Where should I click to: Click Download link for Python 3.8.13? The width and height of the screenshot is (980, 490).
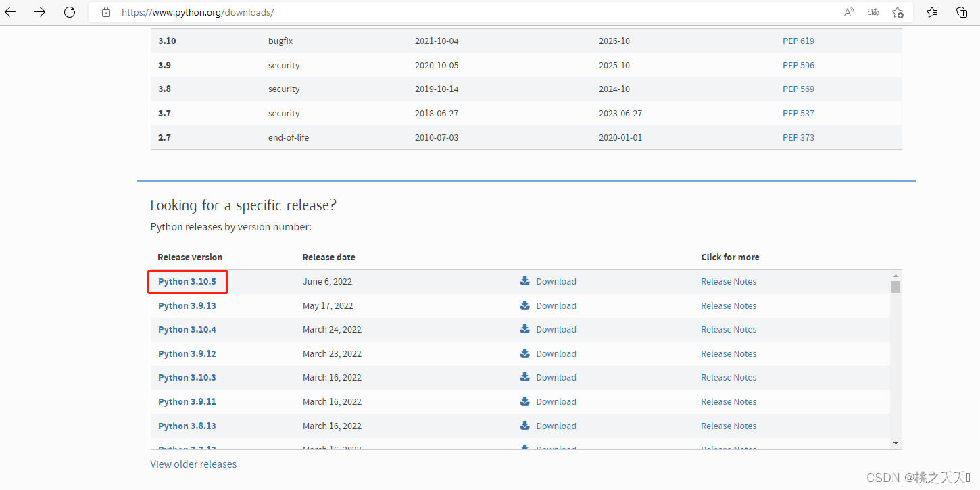[556, 426]
